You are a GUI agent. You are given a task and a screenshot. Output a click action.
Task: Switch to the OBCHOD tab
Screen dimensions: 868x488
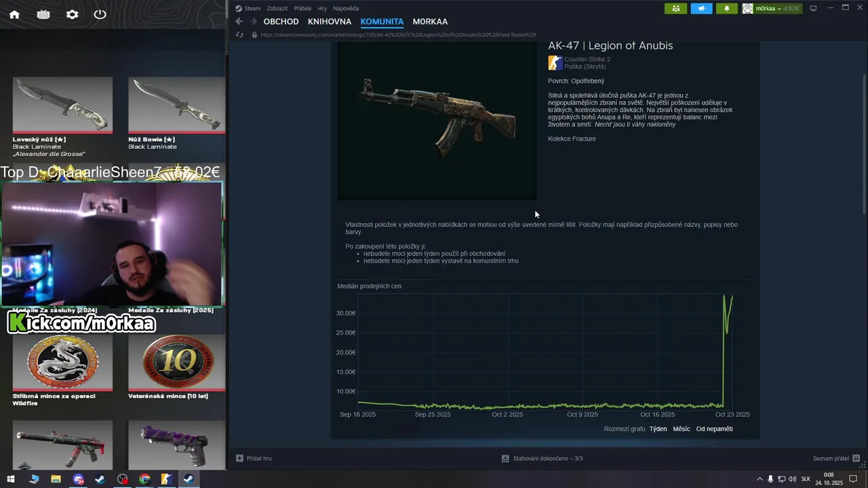click(x=281, y=22)
